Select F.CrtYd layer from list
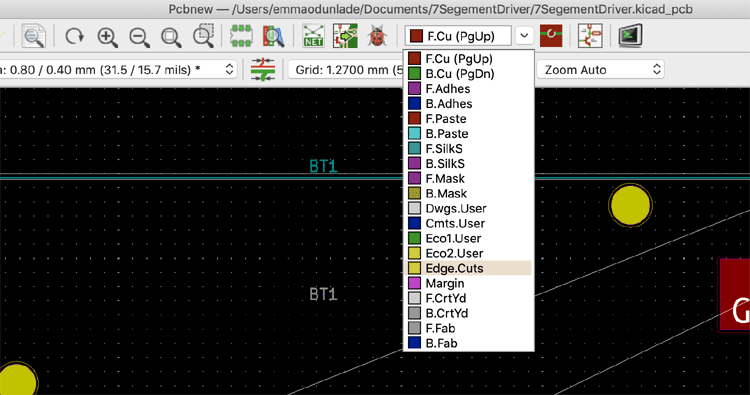Image resolution: width=750 pixels, height=395 pixels. [469, 298]
